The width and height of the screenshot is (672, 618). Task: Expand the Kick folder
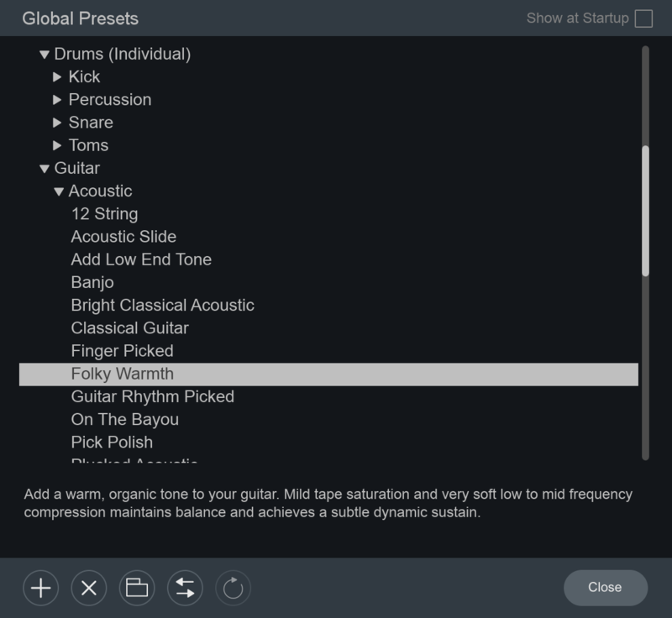(57, 77)
